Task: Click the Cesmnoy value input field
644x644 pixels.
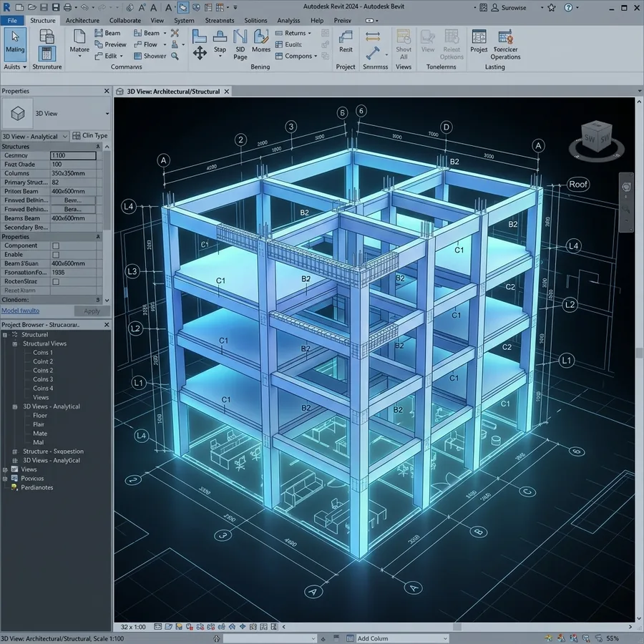Action: point(73,155)
